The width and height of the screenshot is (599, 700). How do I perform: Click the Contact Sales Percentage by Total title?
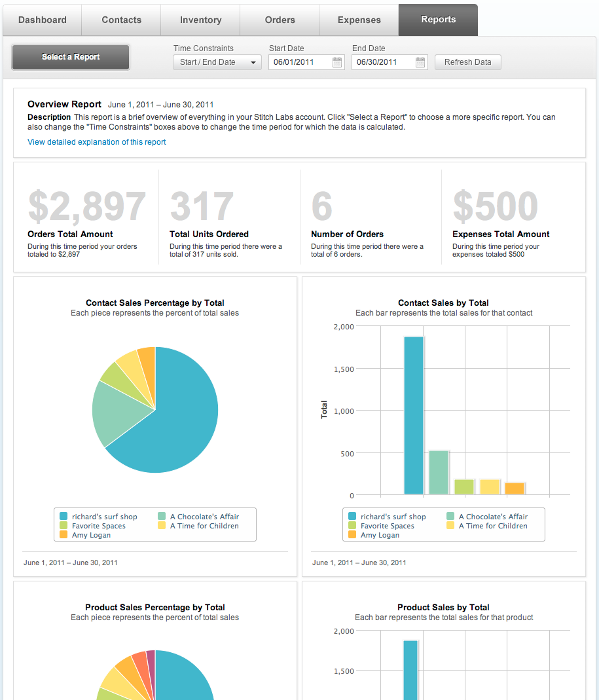pyautogui.click(x=155, y=303)
